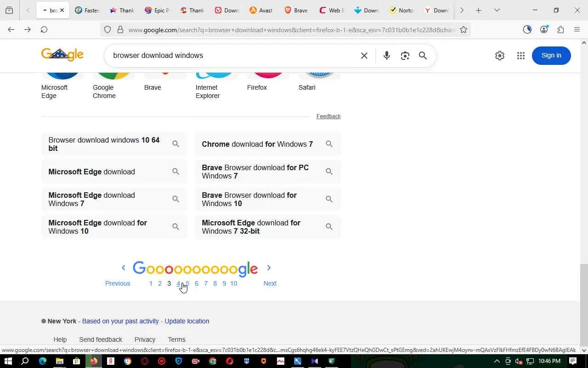Open the Microsoft Store taskbar icon
The height and width of the screenshot is (368, 588).
pos(77,361)
